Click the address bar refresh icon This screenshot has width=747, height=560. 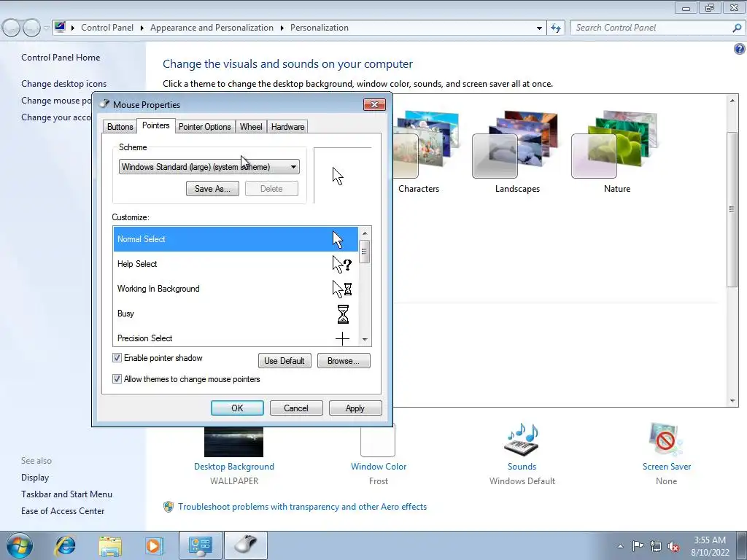[556, 28]
